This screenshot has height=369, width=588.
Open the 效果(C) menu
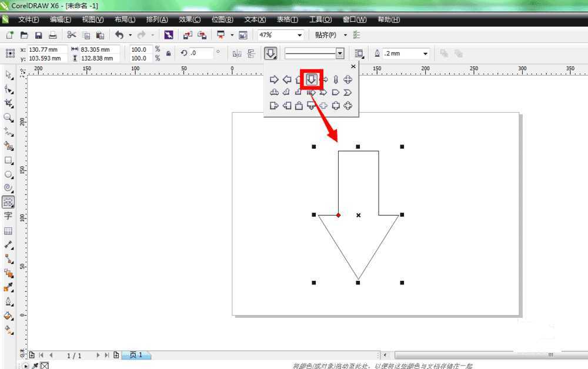(x=189, y=19)
